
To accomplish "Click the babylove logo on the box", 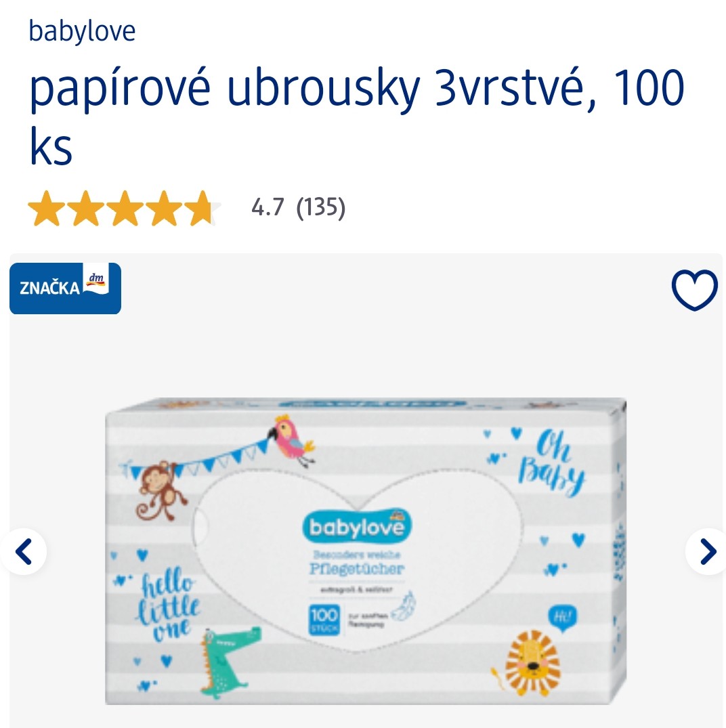I will tap(356, 527).
